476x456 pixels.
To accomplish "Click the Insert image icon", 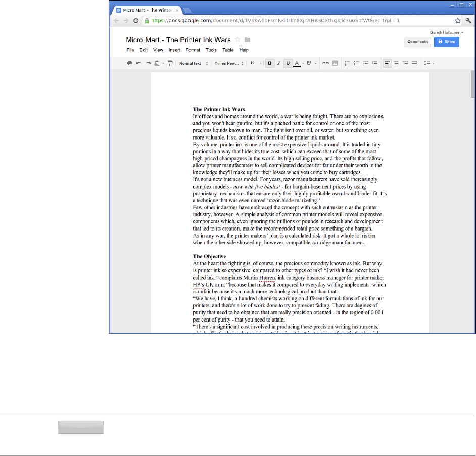I will (x=335, y=63).
